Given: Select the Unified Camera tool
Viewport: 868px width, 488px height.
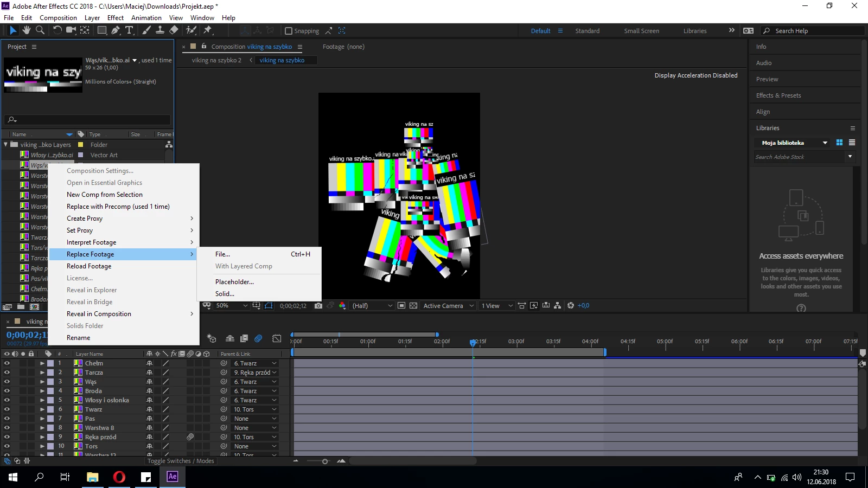Looking at the screenshot, I should tap(71, 30).
